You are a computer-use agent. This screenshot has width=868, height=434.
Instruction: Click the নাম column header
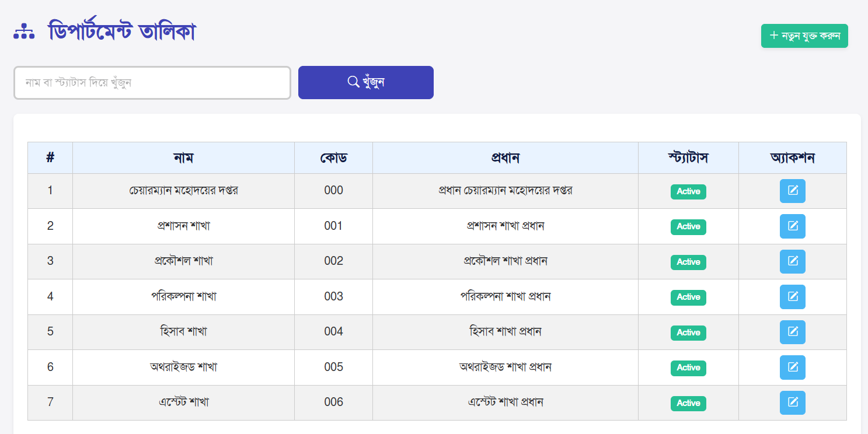point(183,157)
